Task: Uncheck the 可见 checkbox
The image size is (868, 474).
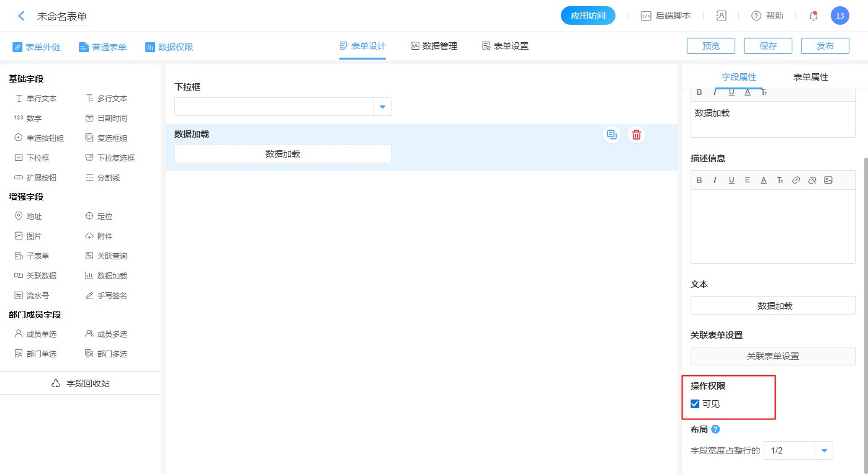Action: [695, 404]
